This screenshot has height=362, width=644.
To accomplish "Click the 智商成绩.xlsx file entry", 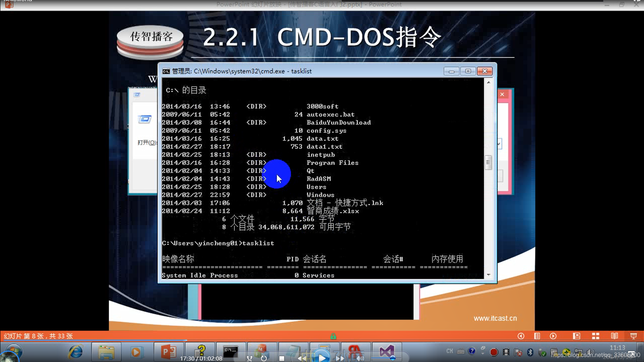I will click(333, 211).
